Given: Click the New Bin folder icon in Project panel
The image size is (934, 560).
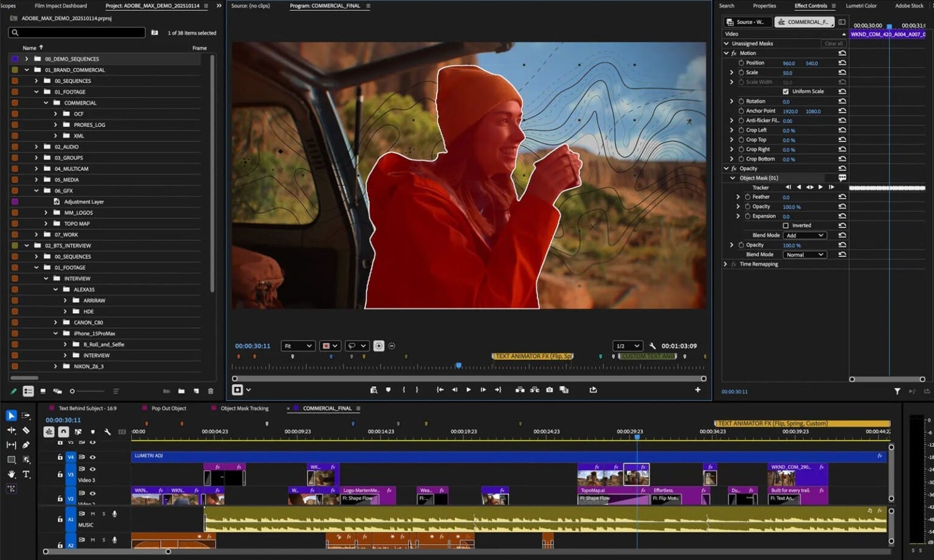Looking at the screenshot, I should (181, 391).
